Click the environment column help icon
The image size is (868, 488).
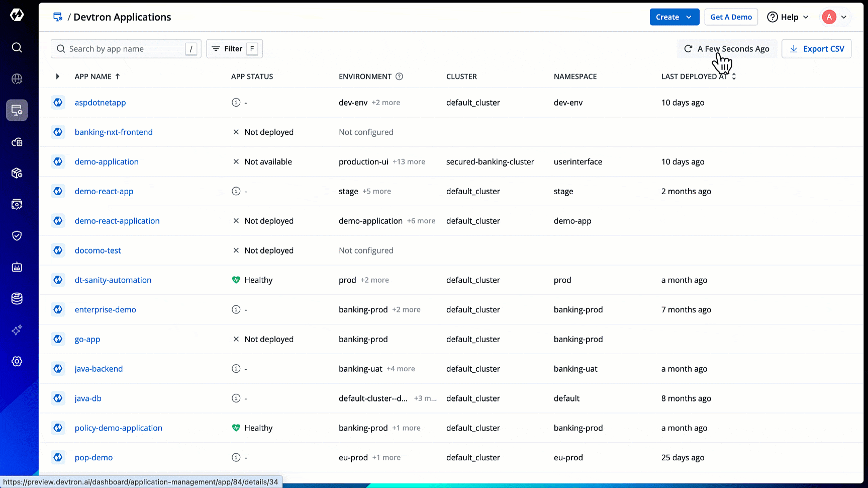tap(399, 76)
